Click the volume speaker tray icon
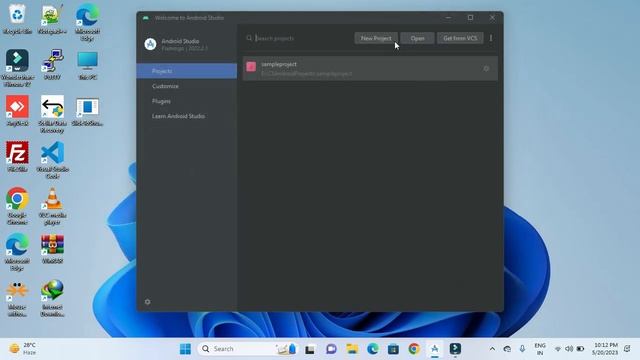The height and width of the screenshot is (360, 640). 569,349
